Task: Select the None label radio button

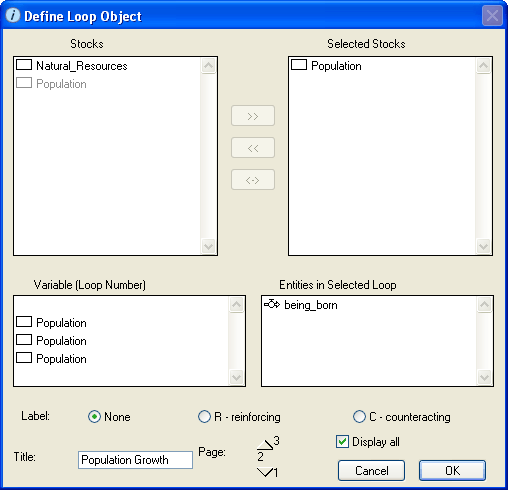Action: pos(94,417)
